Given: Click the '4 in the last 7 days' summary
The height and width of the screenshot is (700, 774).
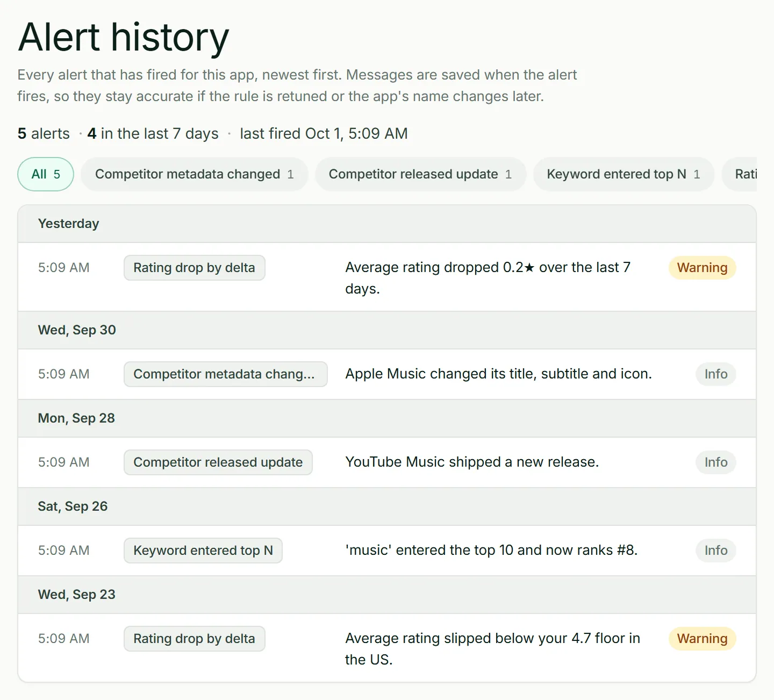Looking at the screenshot, I should pos(153,133).
